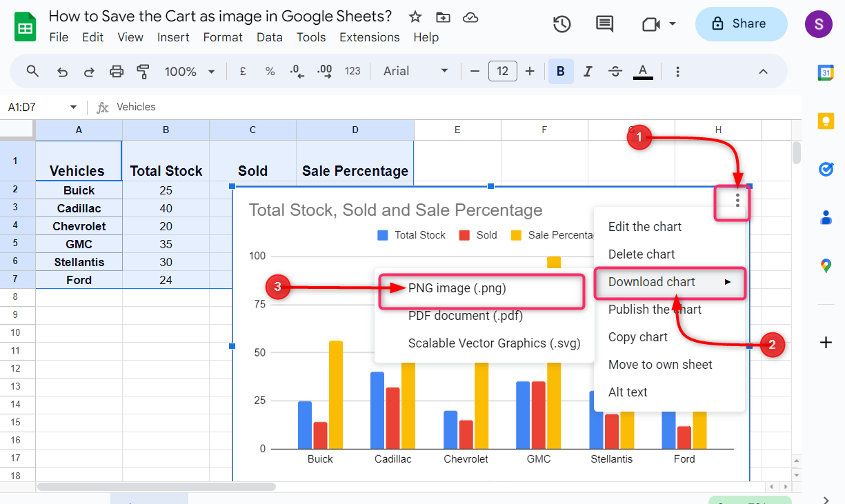
Task: Click the print icon in toolbar
Action: [117, 71]
